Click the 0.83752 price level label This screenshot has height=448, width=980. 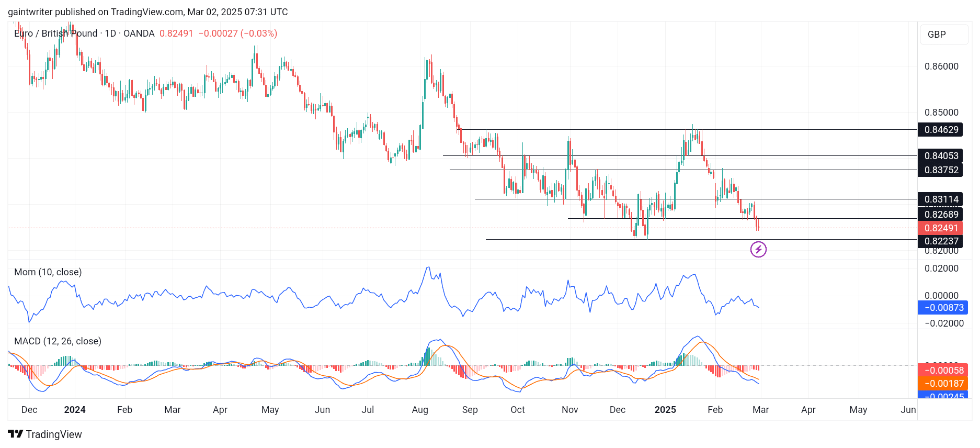click(x=940, y=170)
